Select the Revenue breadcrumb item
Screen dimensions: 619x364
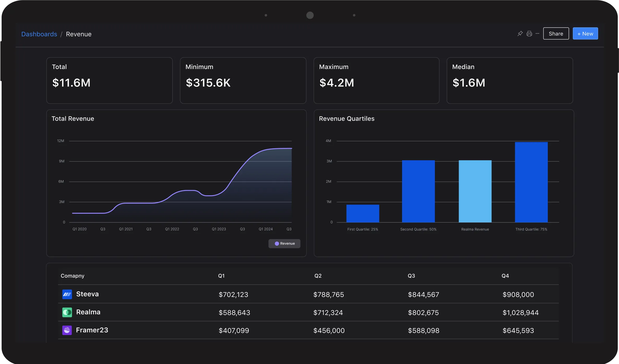[79, 34]
